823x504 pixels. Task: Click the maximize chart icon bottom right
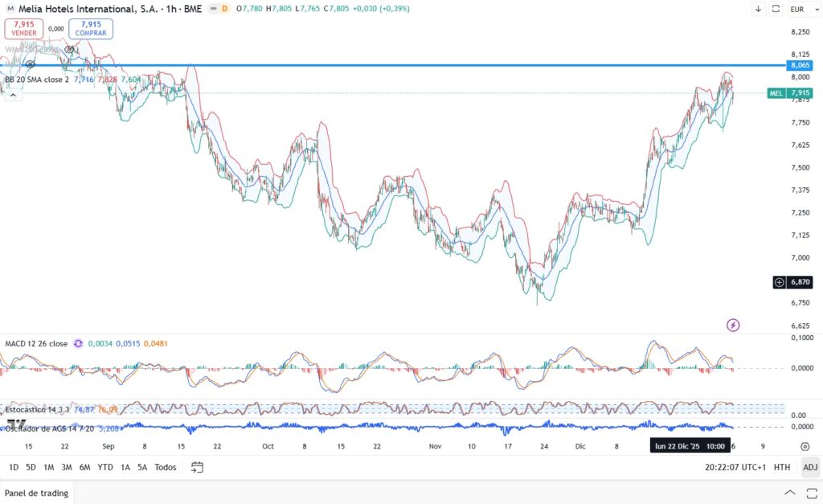(x=810, y=493)
